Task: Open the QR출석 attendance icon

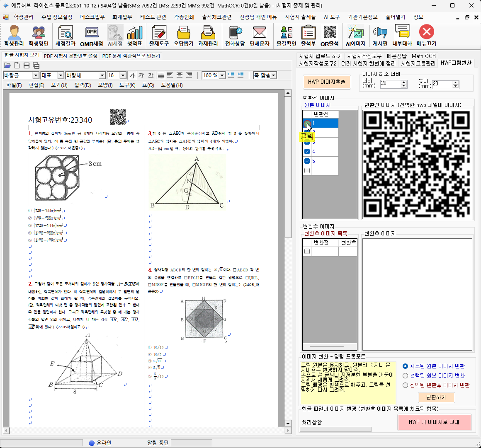Action: [x=330, y=35]
